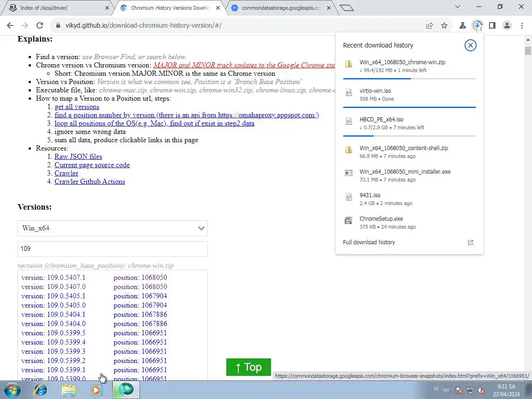Open the ChromeSetup.exe download entry

(x=409, y=223)
